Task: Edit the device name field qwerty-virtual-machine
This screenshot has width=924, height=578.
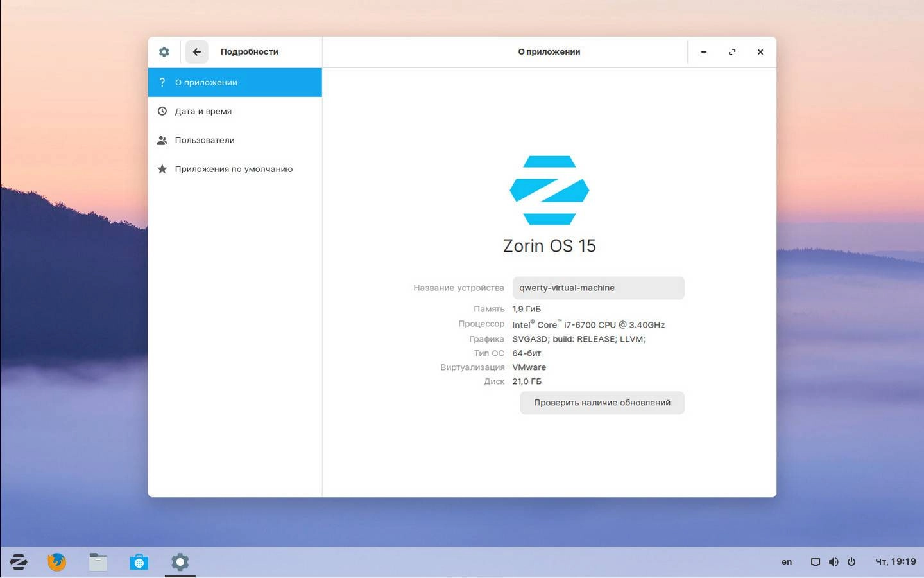Action: tap(599, 288)
